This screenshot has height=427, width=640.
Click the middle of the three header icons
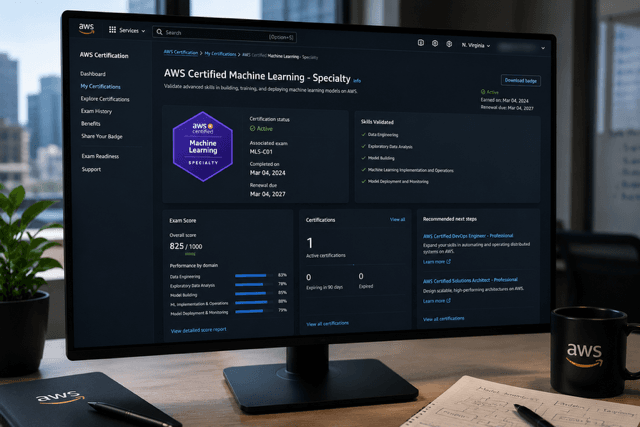(x=435, y=43)
